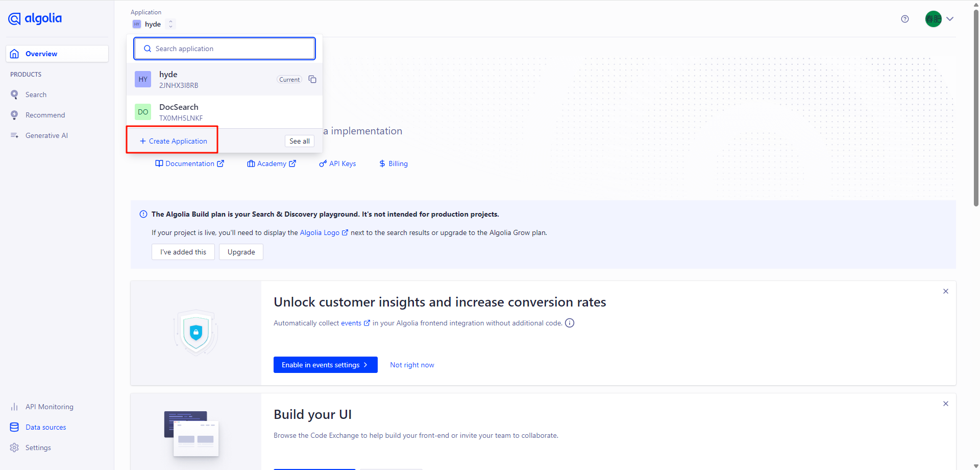Click the page vertical scrollbar

click(976, 107)
